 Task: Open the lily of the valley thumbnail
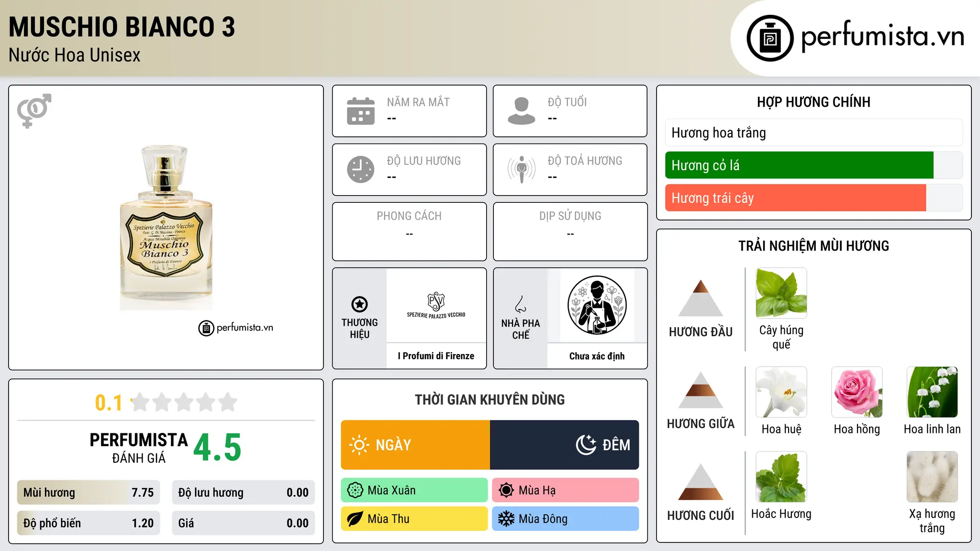pyautogui.click(x=932, y=392)
